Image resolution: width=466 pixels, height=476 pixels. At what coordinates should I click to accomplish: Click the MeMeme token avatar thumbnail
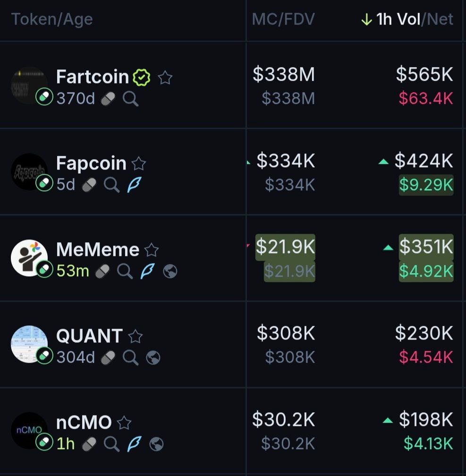[28, 258]
